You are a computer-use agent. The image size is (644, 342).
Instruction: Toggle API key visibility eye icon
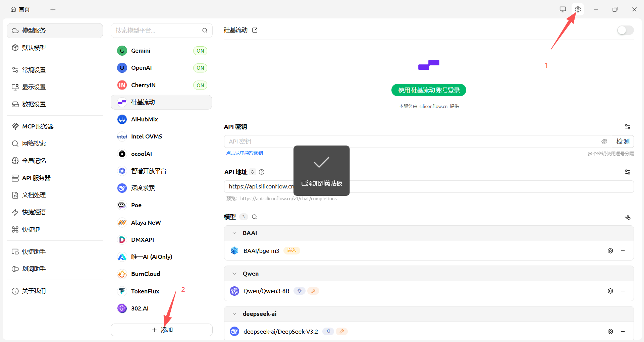coord(604,141)
